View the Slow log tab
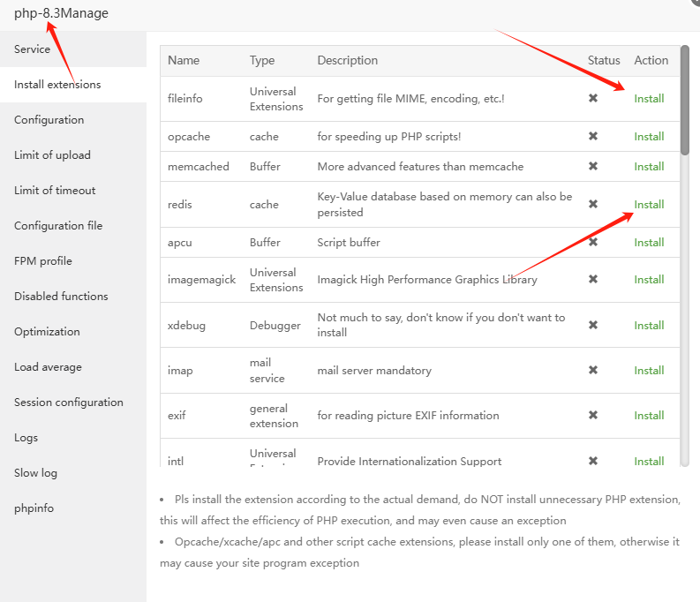 coord(35,473)
